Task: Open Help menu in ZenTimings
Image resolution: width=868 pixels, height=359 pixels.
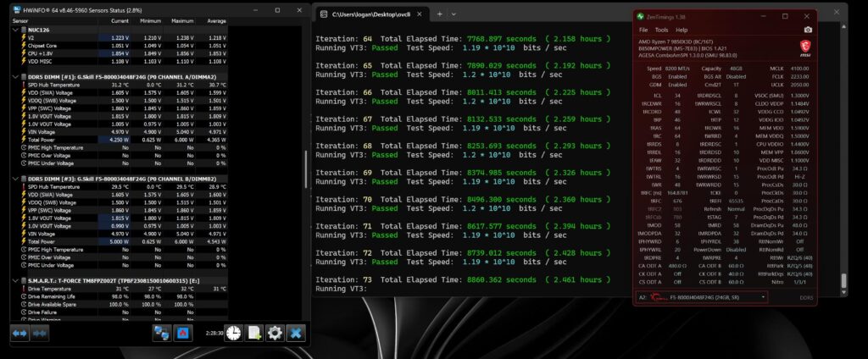Action: (x=682, y=30)
